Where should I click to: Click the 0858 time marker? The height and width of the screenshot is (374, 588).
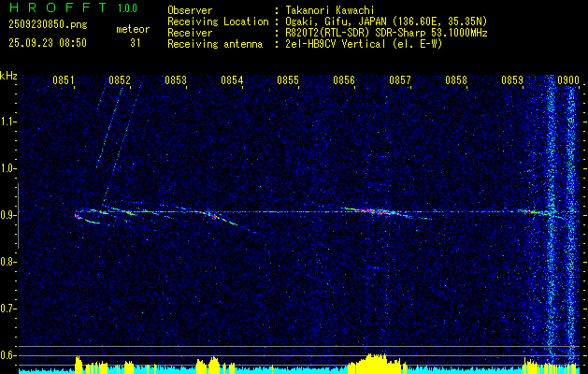click(456, 80)
